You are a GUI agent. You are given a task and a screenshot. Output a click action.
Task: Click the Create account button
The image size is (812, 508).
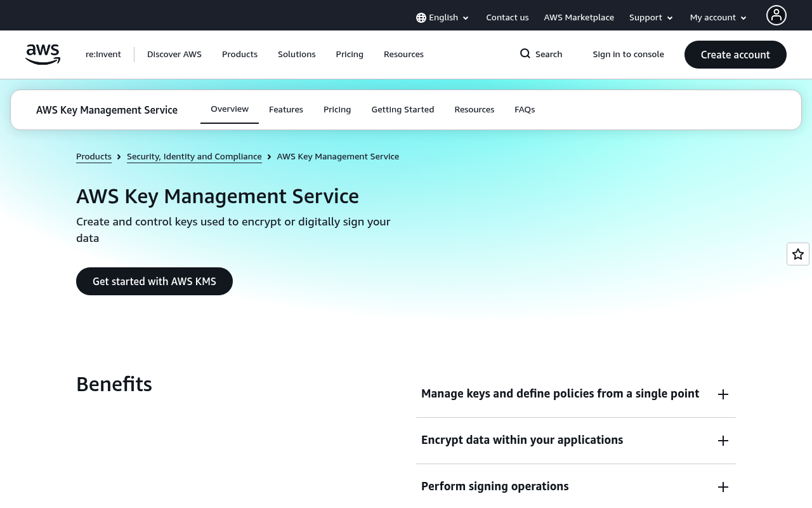click(735, 55)
